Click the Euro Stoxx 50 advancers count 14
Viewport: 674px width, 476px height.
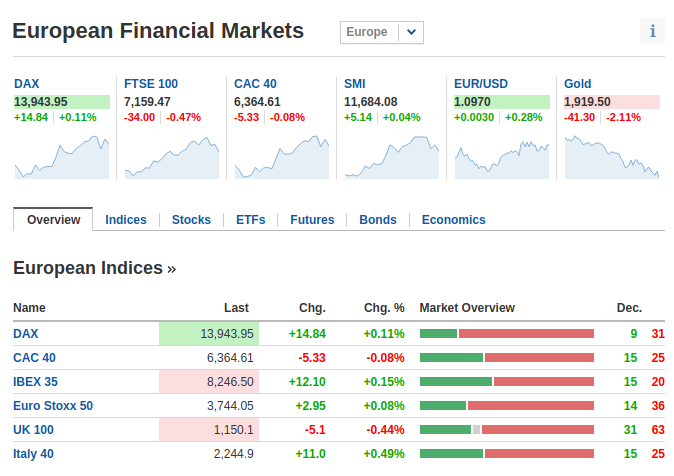click(631, 406)
